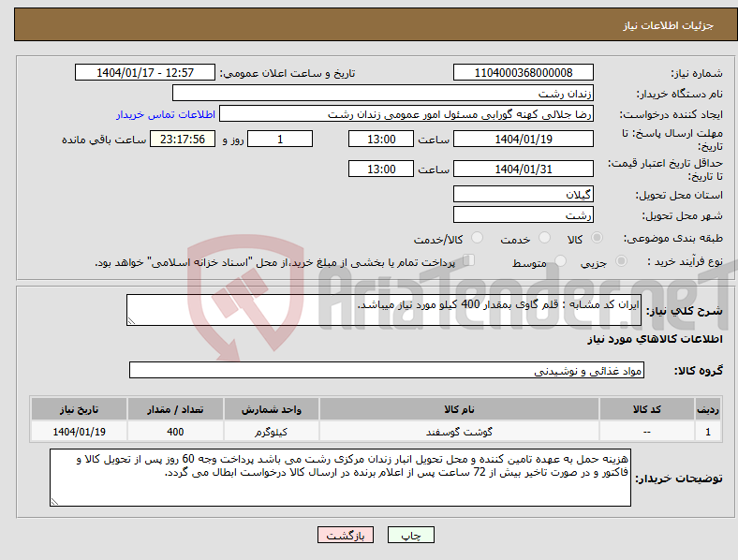This screenshot has width=738, height=560.
Task: Click the requester field رضا جلالی کهنه گورابی
Action: pyautogui.click(x=406, y=114)
